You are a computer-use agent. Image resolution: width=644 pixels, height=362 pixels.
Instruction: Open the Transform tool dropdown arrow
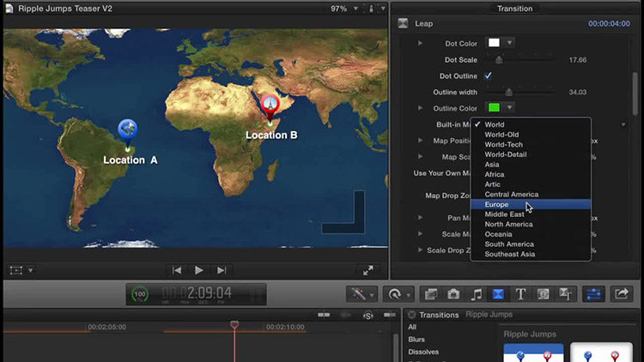click(30, 270)
